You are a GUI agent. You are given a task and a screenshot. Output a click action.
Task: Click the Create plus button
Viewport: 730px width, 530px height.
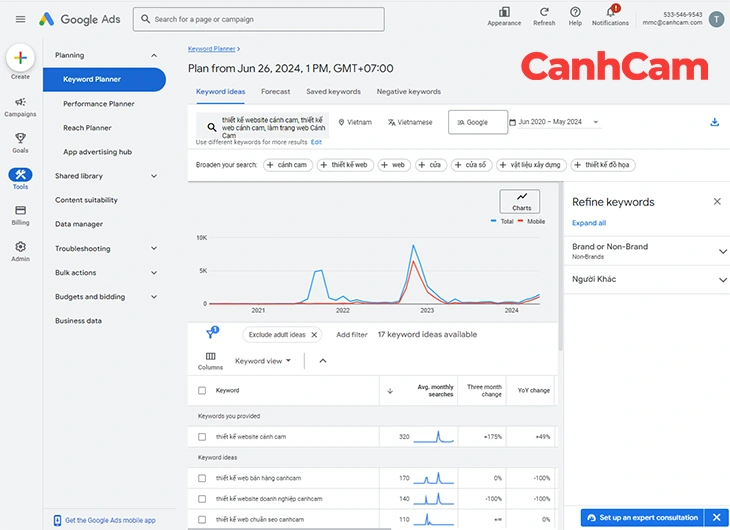(20, 58)
